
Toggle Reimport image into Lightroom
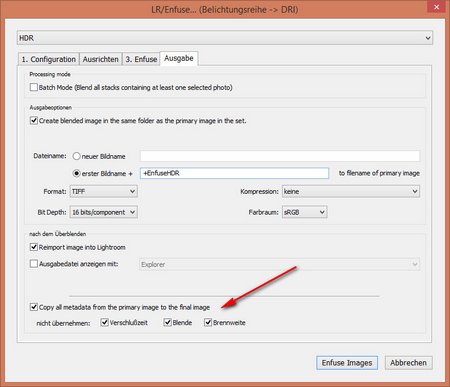click(x=34, y=247)
